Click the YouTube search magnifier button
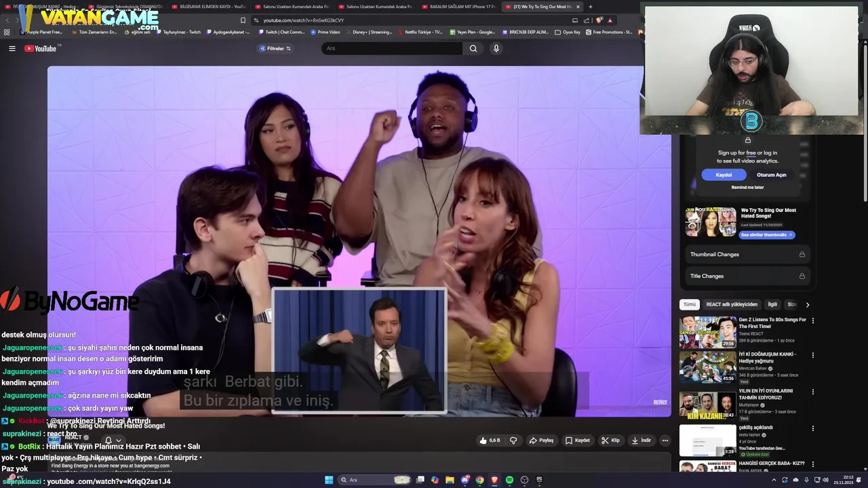Image resolution: width=868 pixels, height=488 pixels. click(x=473, y=48)
